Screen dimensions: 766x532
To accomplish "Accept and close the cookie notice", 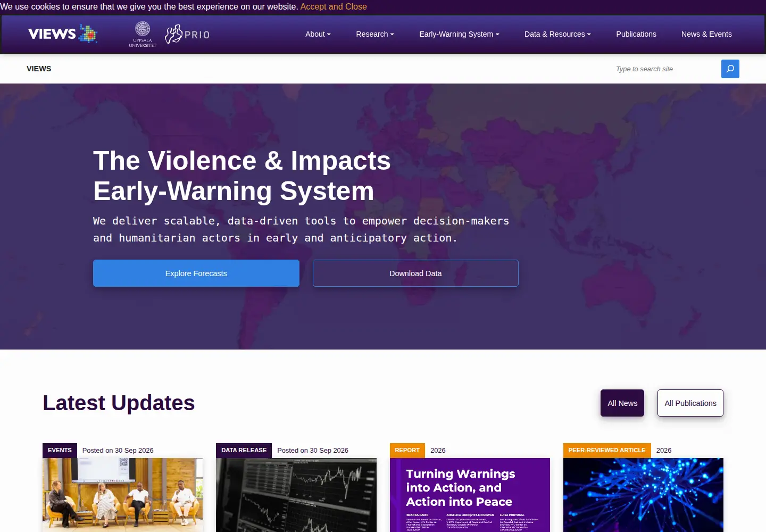I will pyautogui.click(x=334, y=6).
